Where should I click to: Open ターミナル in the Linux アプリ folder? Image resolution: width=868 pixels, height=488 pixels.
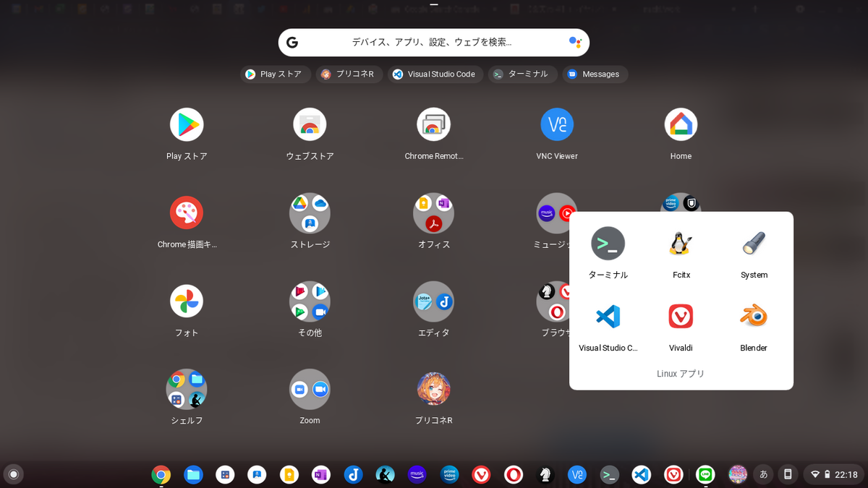[608, 244]
